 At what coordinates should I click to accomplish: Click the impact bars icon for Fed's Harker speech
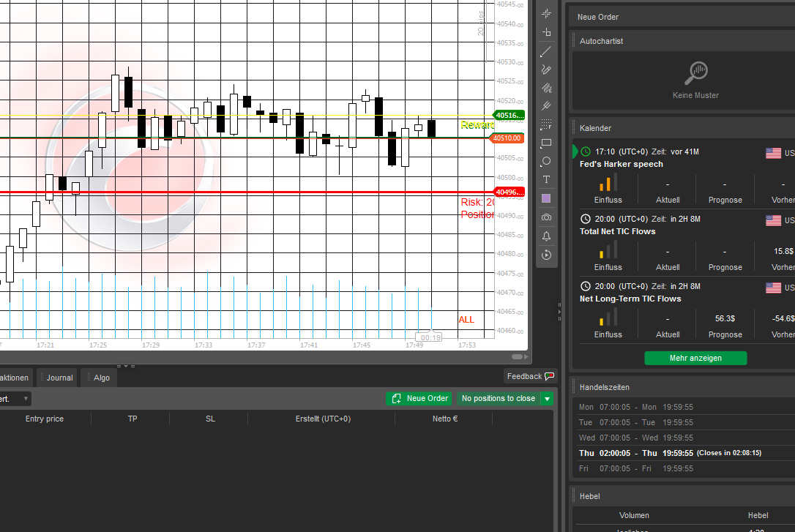click(x=608, y=182)
